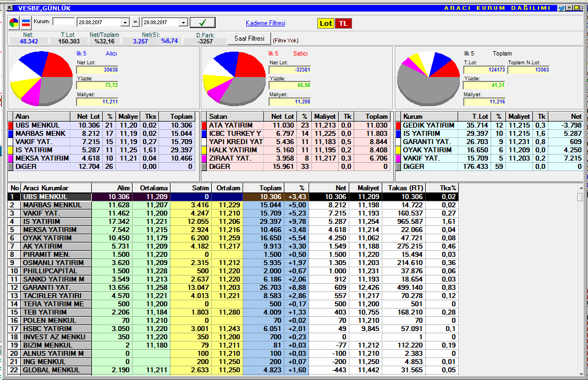Click the red swatch beside UBS MENKUL
The height and width of the screenshot is (380, 588).
(x=10, y=125)
